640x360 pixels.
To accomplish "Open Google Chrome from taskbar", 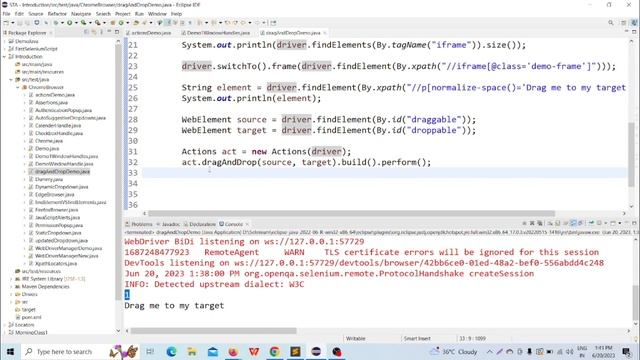I will pos(275,351).
